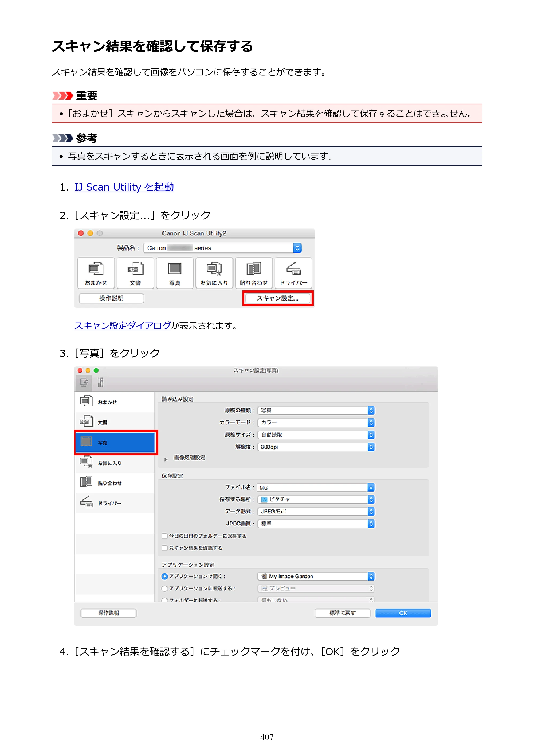Image resolution: width=534 pixels, height=756 pixels.
Task: Click the スキャン設定... button
Action: pyautogui.click(x=278, y=298)
